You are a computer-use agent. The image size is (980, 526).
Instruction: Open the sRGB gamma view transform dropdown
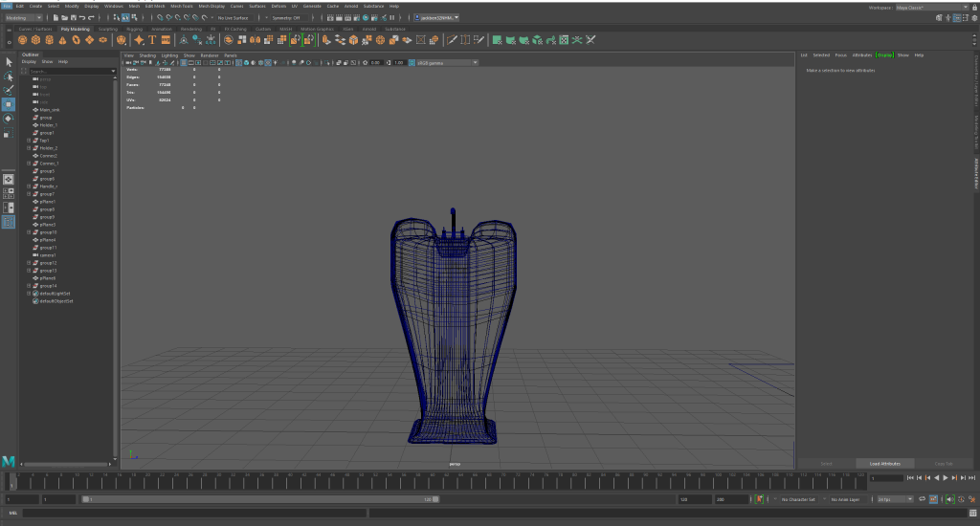pyautogui.click(x=446, y=62)
